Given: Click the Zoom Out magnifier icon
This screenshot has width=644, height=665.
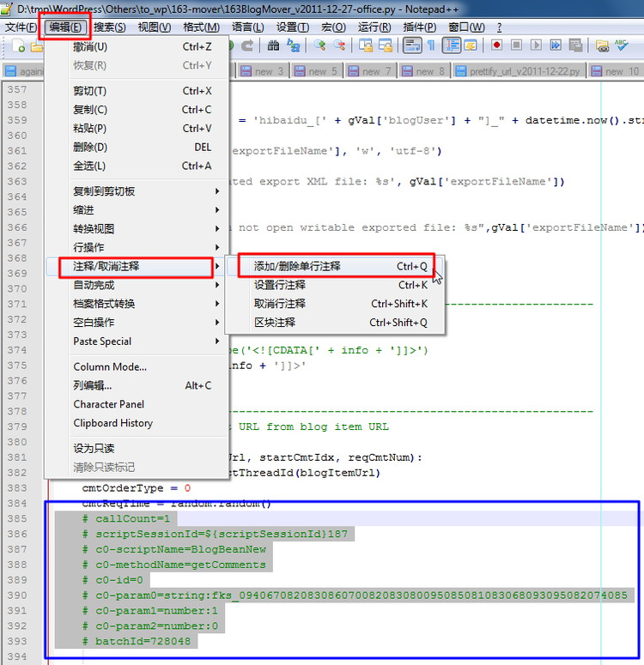Looking at the screenshot, I should [x=340, y=45].
